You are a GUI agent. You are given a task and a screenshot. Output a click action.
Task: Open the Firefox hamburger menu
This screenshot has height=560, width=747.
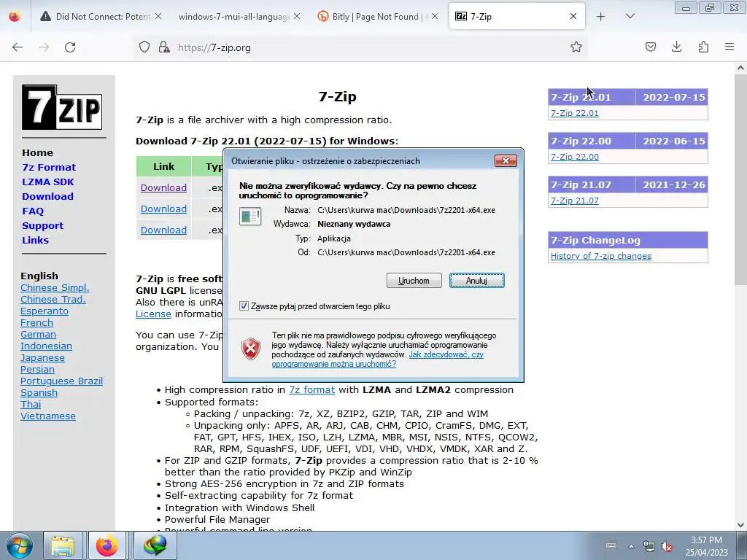tap(729, 47)
